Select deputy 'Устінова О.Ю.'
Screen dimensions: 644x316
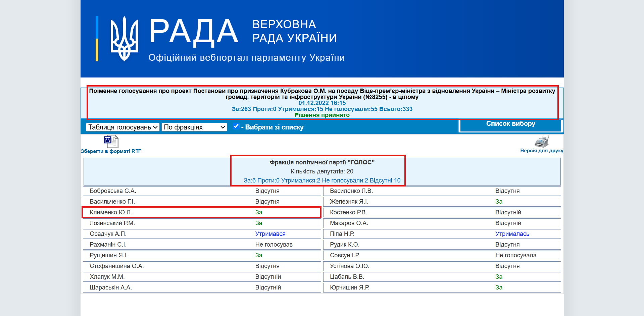click(350, 266)
